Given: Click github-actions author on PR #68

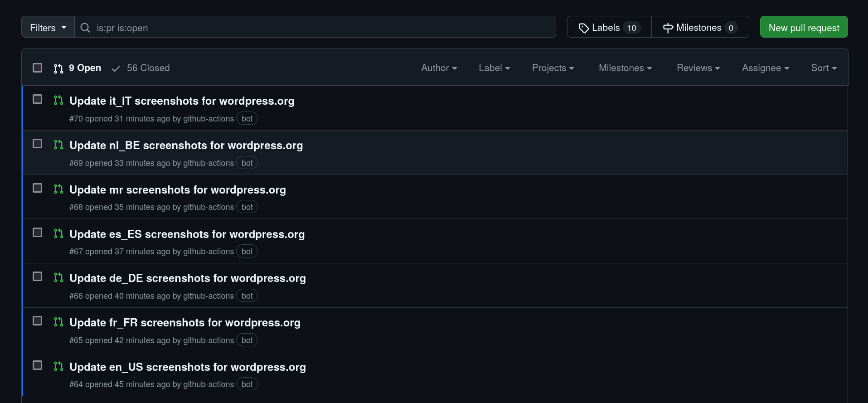Looking at the screenshot, I should [209, 207].
